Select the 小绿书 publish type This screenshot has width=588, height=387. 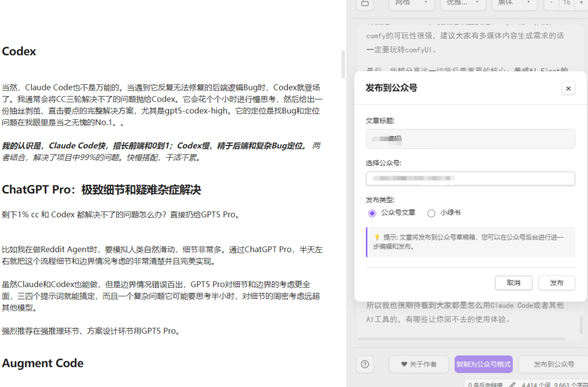coord(431,213)
